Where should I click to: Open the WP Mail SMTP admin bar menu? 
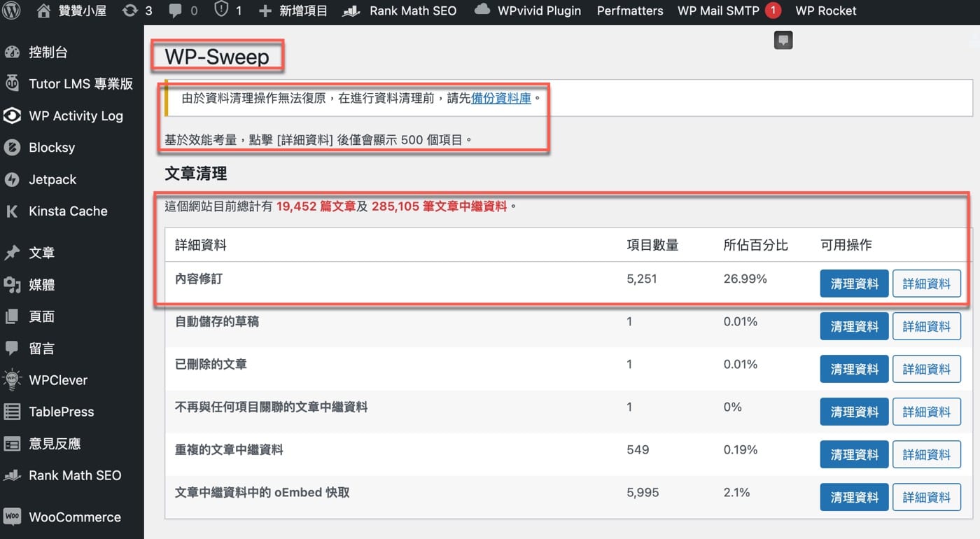[x=718, y=10]
